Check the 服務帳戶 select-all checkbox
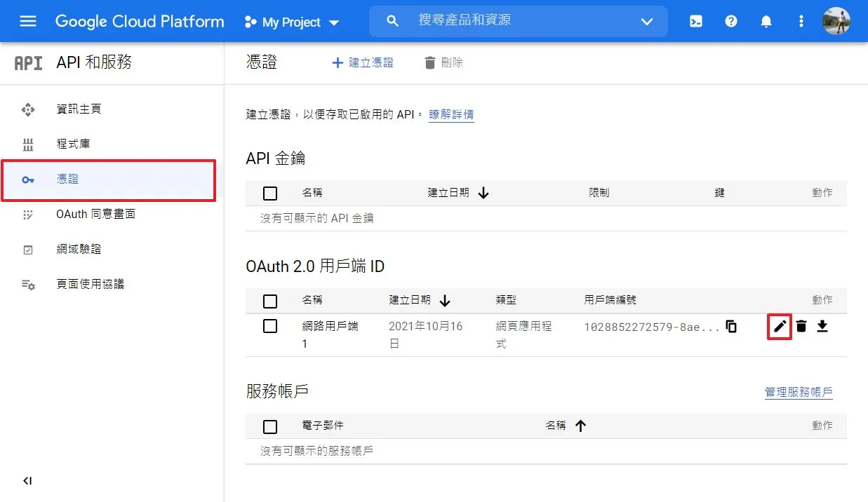 [x=270, y=426]
